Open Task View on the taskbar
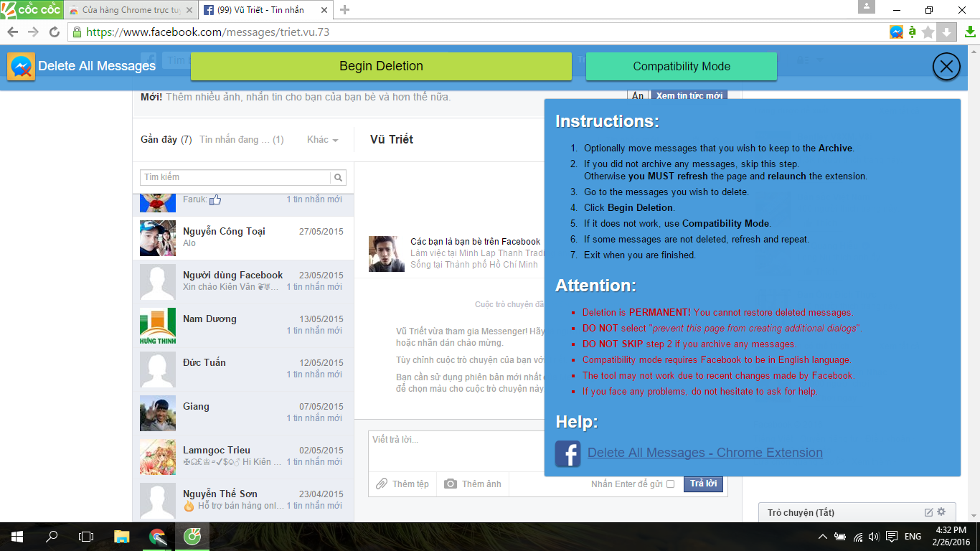 coord(86,536)
